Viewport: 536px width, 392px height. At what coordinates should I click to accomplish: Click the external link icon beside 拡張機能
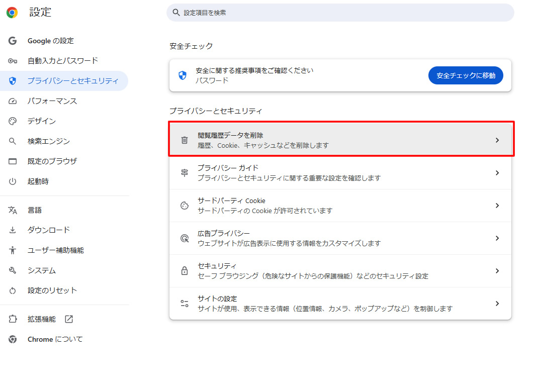[x=69, y=319]
